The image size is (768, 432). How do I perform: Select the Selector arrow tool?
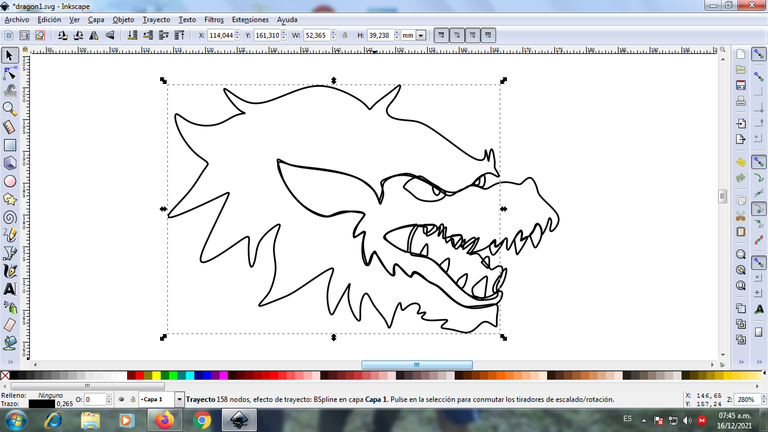tap(10, 55)
